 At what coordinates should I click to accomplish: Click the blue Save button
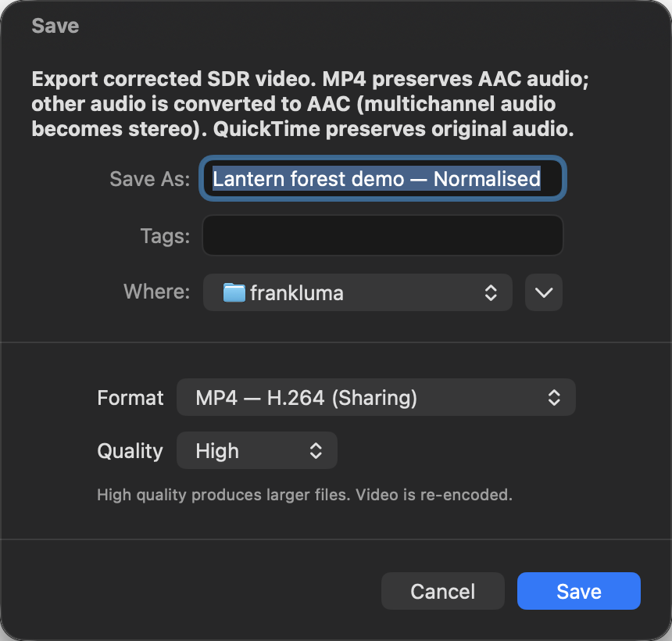578,591
